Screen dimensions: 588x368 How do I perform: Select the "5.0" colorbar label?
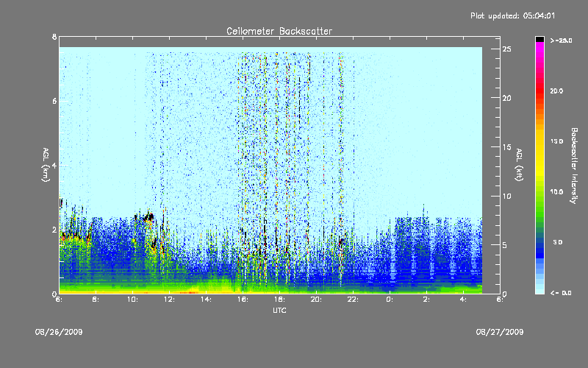pyautogui.click(x=558, y=242)
